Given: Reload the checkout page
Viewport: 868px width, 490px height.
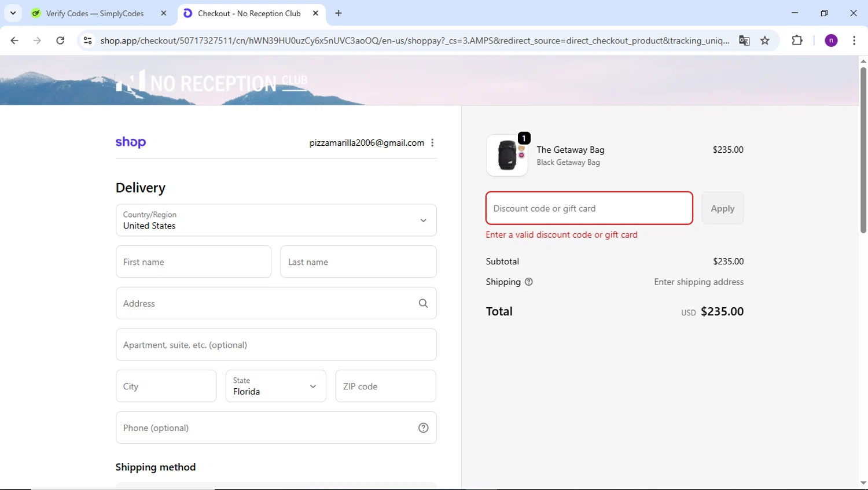Looking at the screenshot, I should pos(60,40).
